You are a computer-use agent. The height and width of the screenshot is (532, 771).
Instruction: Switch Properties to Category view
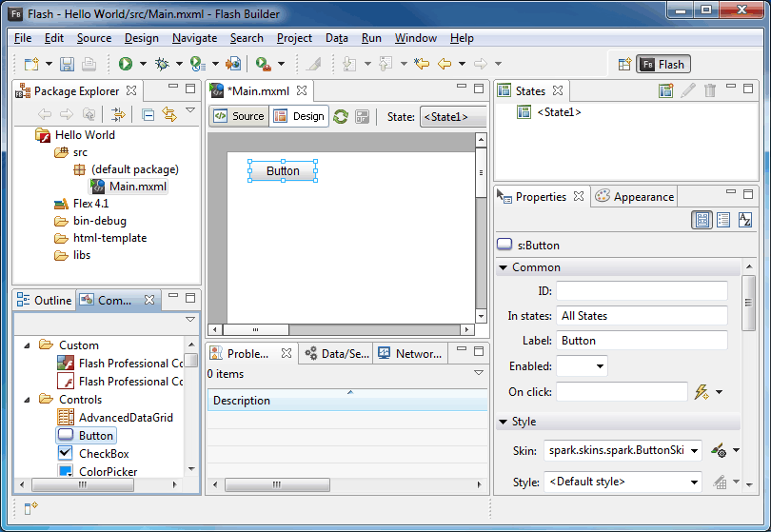click(x=723, y=220)
